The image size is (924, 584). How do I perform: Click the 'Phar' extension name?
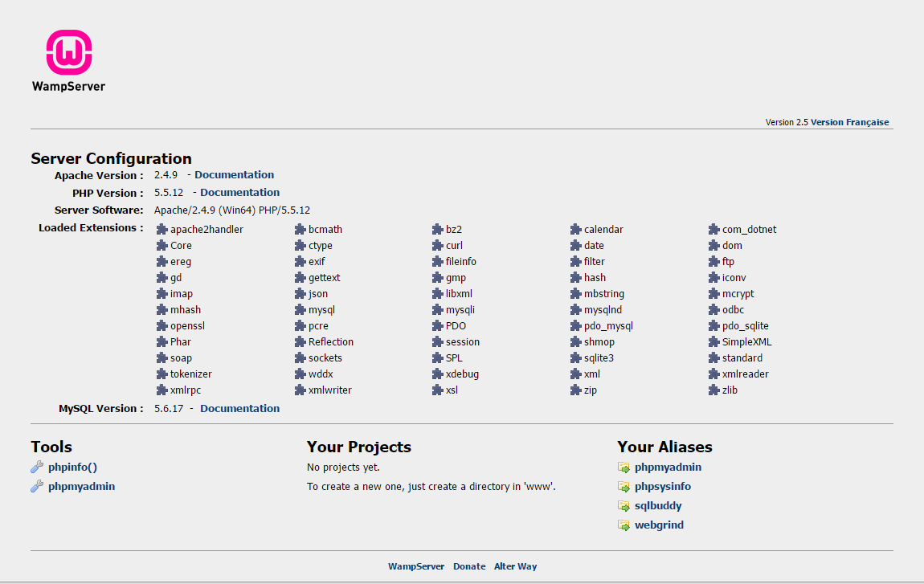click(x=180, y=341)
